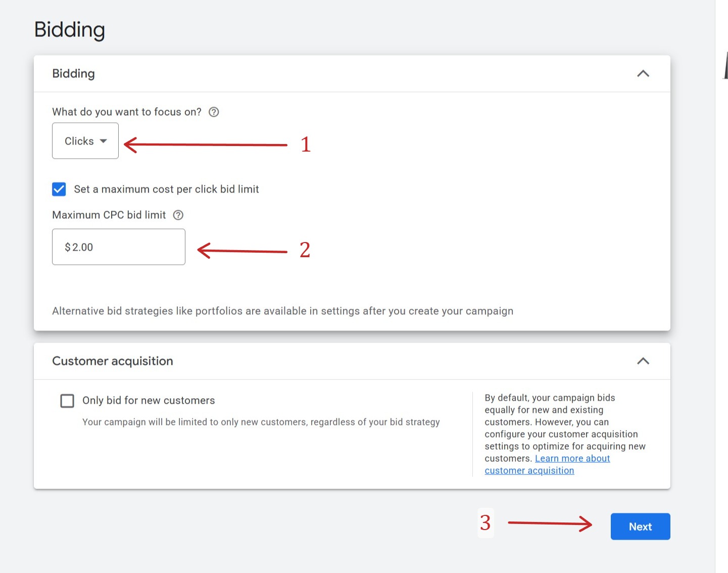Click 'Only bid for new customers' label text
Image resolution: width=728 pixels, height=573 pixels.
(x=149, y=401)
